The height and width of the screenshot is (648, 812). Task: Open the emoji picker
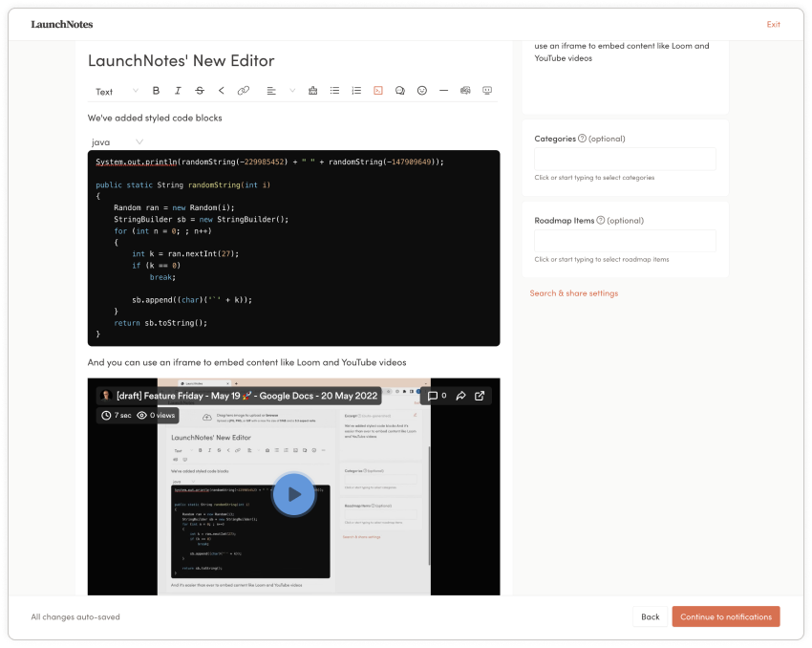422,91
